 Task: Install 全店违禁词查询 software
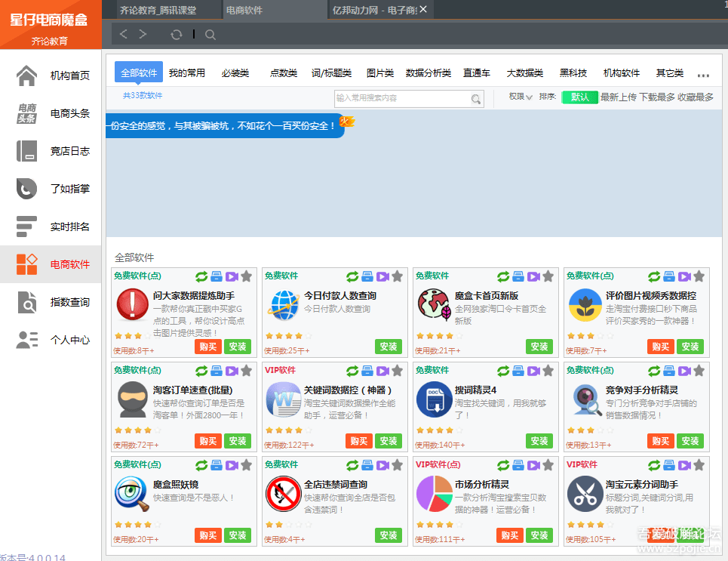[389, 535]
